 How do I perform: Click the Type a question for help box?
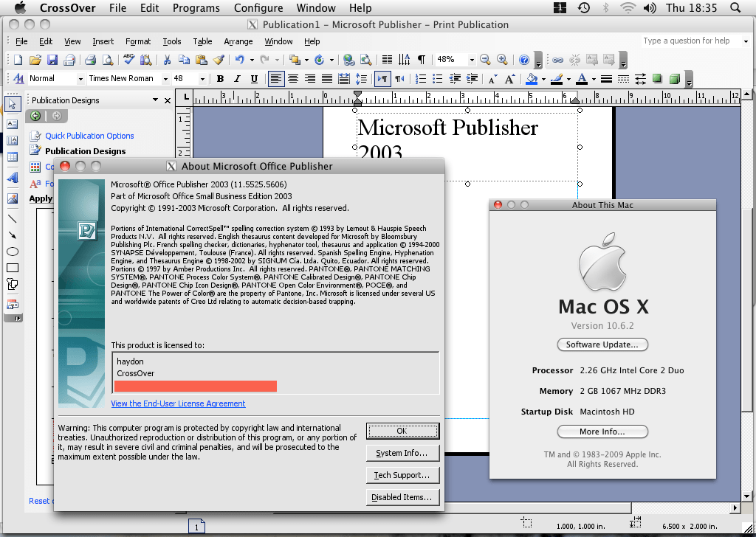(x=687, y=41)
